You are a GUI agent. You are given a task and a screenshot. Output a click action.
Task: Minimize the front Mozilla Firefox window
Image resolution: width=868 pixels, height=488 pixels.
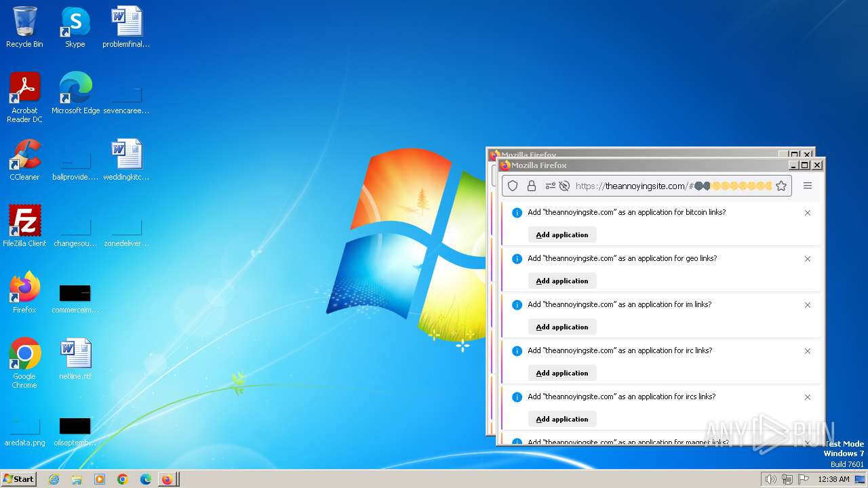[x=793, y=165]
